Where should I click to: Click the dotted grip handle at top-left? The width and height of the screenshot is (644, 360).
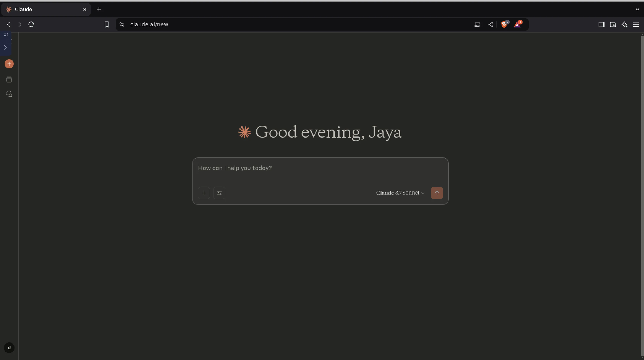6,35
